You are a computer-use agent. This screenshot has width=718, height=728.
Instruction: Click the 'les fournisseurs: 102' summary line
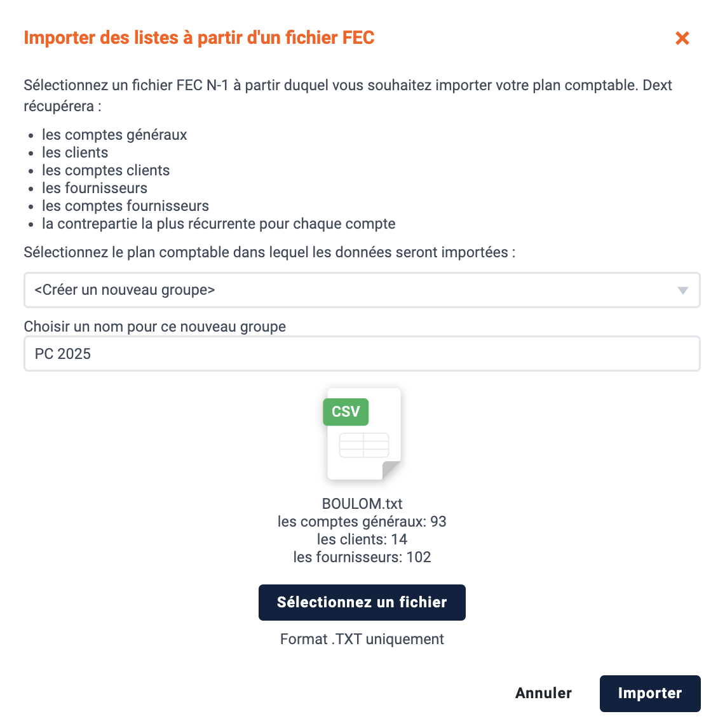362,556
